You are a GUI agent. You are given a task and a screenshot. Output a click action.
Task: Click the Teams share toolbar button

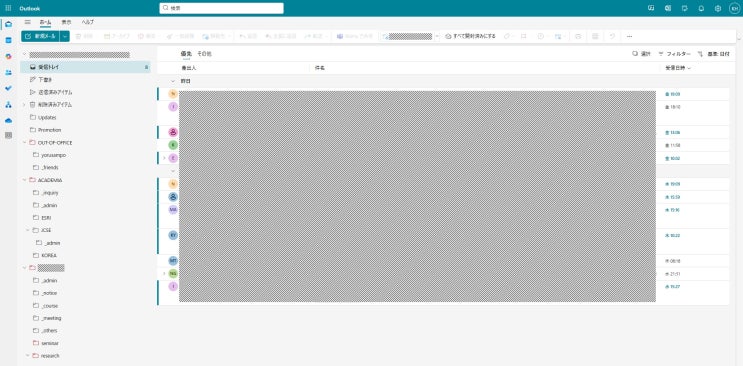click(x=355, y=36)
